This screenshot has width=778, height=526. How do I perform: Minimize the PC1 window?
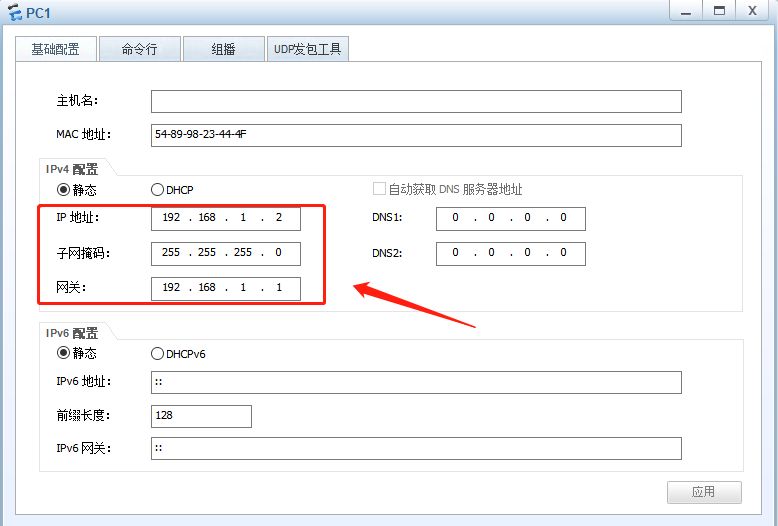pos(685,10)
